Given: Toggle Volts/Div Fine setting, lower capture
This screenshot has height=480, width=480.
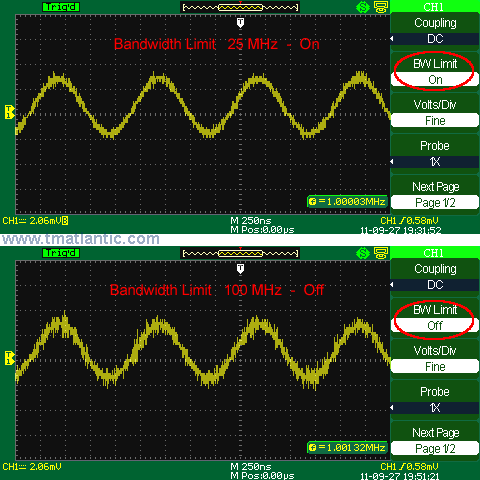Looking at the screenshot, I should coord(435,367).
